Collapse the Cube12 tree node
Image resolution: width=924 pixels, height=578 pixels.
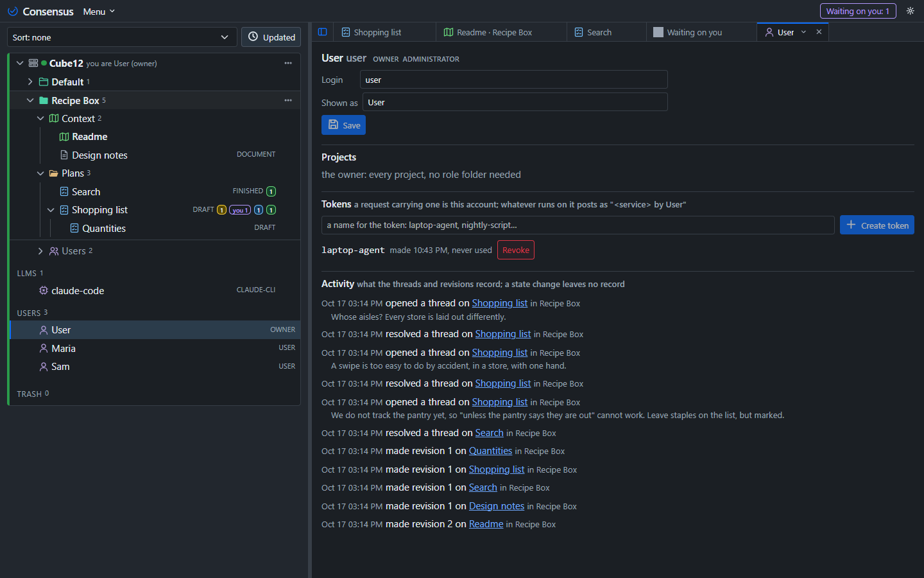pyautogui.click(x=20, y=63)
